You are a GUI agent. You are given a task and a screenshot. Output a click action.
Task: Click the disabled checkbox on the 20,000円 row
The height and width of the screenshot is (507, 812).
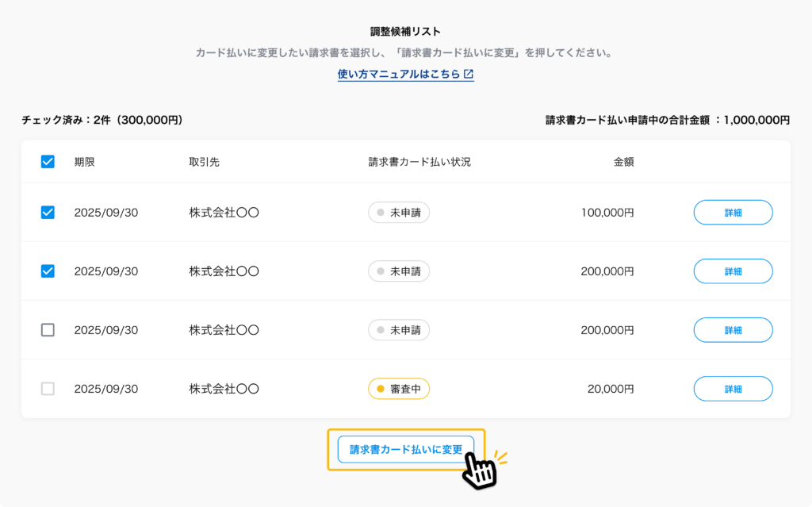[48, 389]
